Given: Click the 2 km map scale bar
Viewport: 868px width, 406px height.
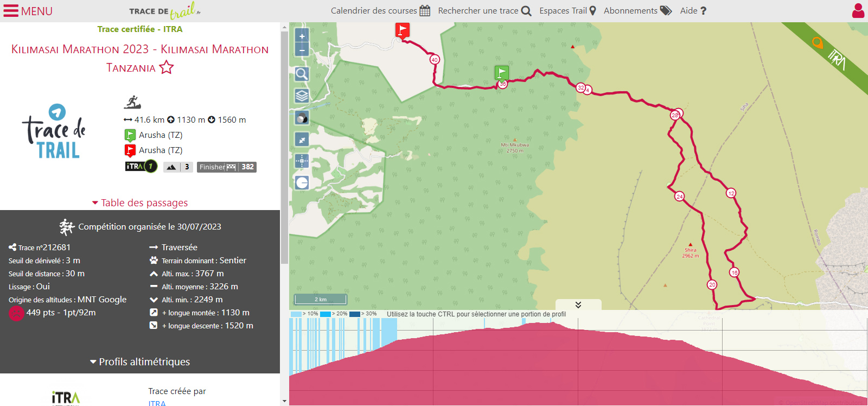Looking at the screenshot, I should (x=320, y=299).
